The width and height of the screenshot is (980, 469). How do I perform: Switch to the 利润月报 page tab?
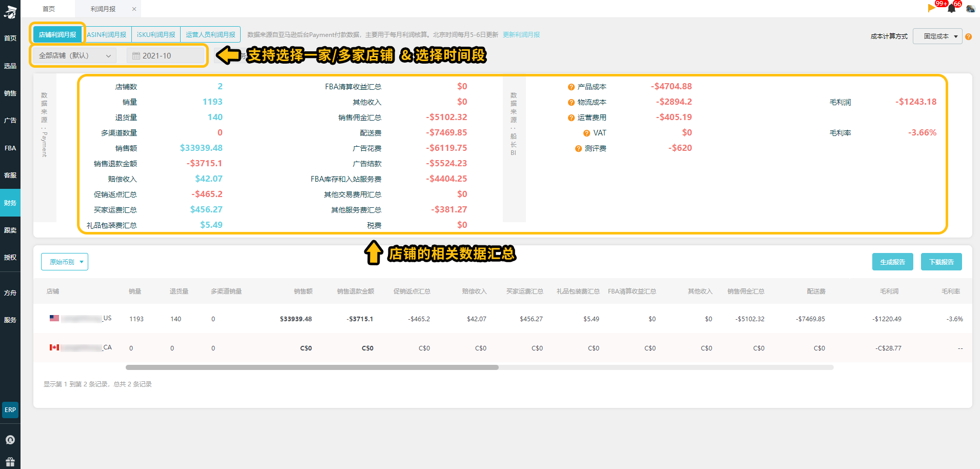click(x=103, y=9)
